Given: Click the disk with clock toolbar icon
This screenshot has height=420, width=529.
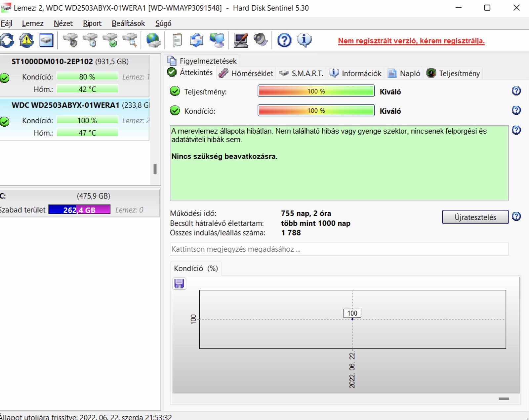Looking at the screenshot, I should pyautogui.click(x=90, y=40).
